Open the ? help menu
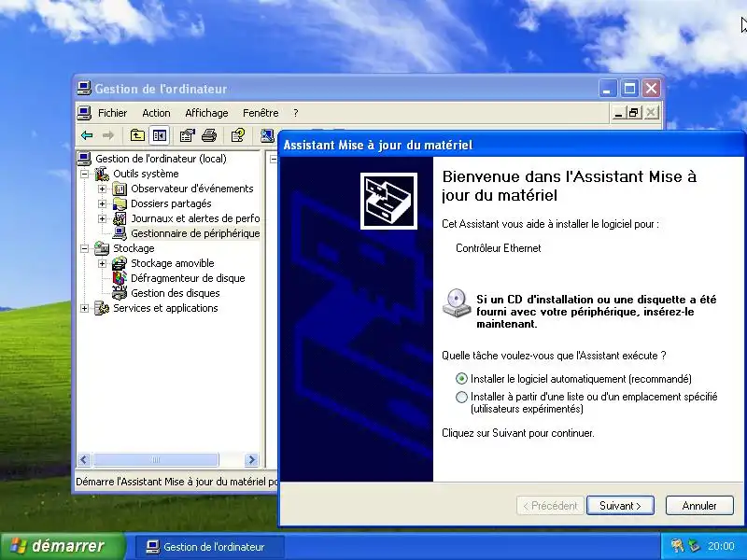 click(296, 113)
